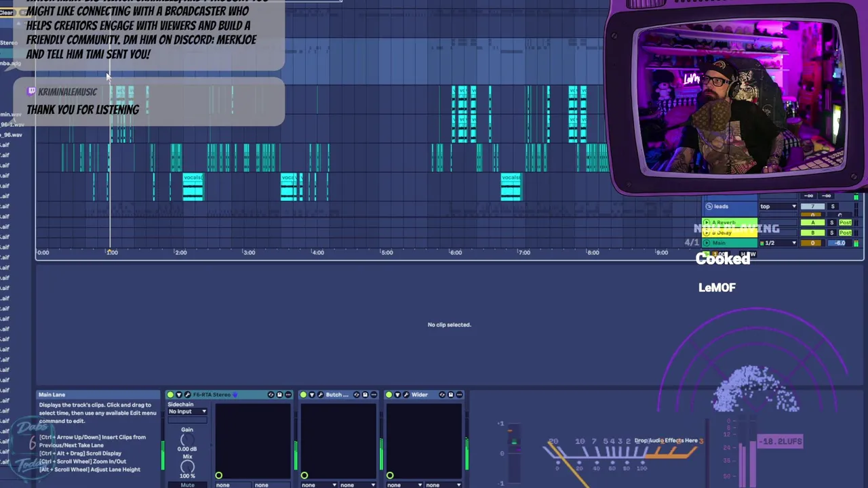Open the Butch plug-in window wrench icon
This screenshot has height=488, width=868.
(x=320, y=394)
